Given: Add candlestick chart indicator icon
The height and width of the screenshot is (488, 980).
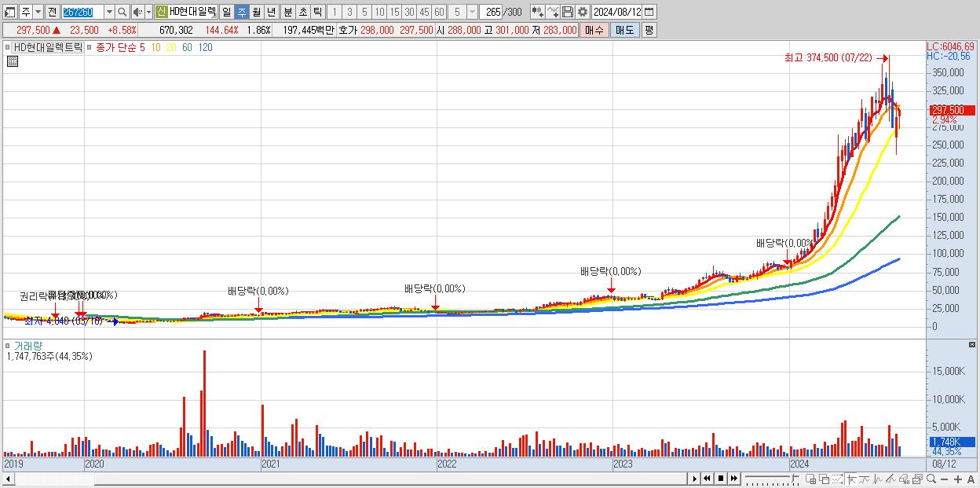Looking at the screenshot, I should 537,12.
